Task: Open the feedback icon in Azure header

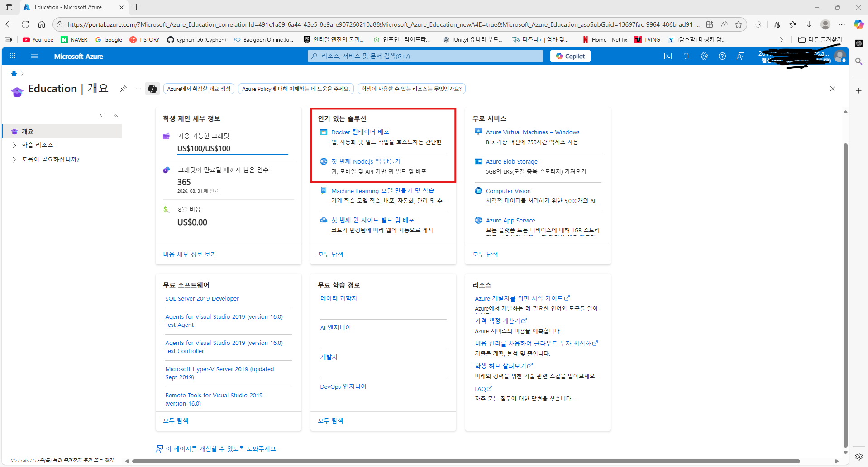Action: (x=740, y=56)
